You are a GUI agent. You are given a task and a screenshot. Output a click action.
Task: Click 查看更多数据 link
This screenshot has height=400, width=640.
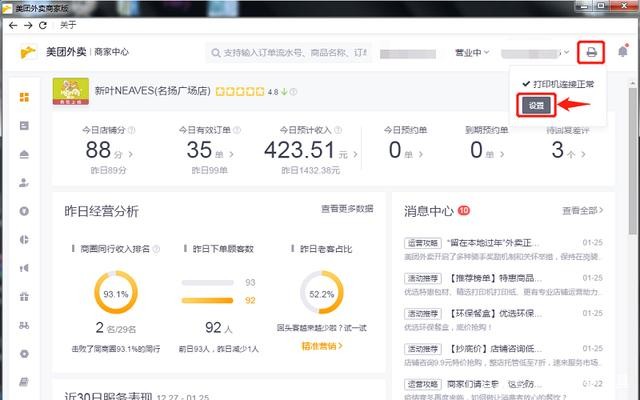347,209
